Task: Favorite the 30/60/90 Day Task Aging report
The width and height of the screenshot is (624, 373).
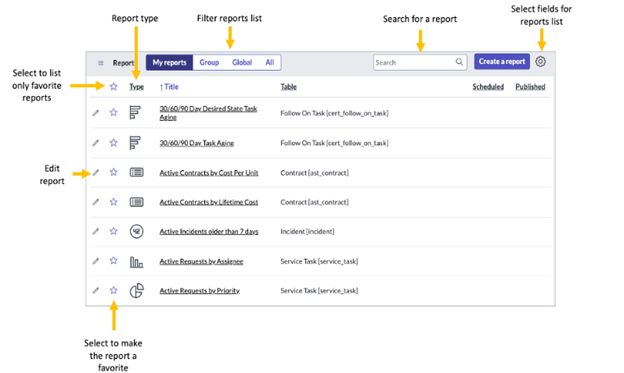Action: point(113,143)
